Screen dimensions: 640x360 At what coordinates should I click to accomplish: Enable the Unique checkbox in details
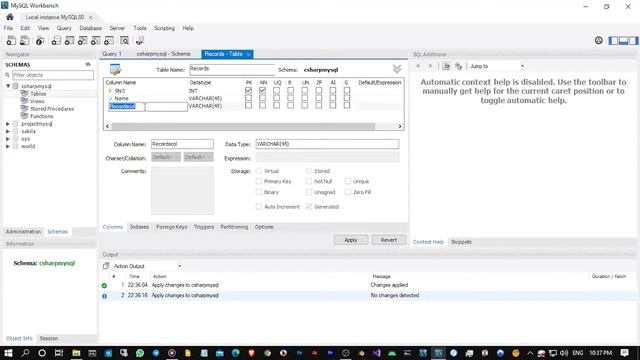click(348, 181)
